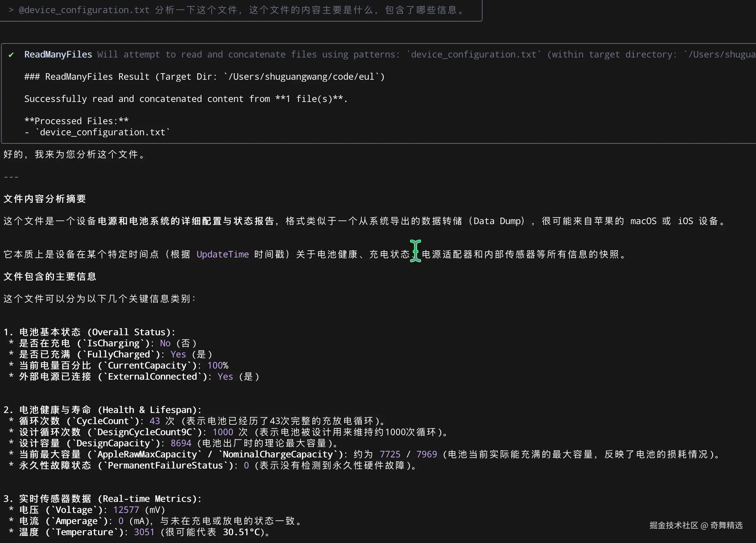Click the No value for IsCharging
The width and height of the screenshot is (756, 543).
(x=165, y=343)
